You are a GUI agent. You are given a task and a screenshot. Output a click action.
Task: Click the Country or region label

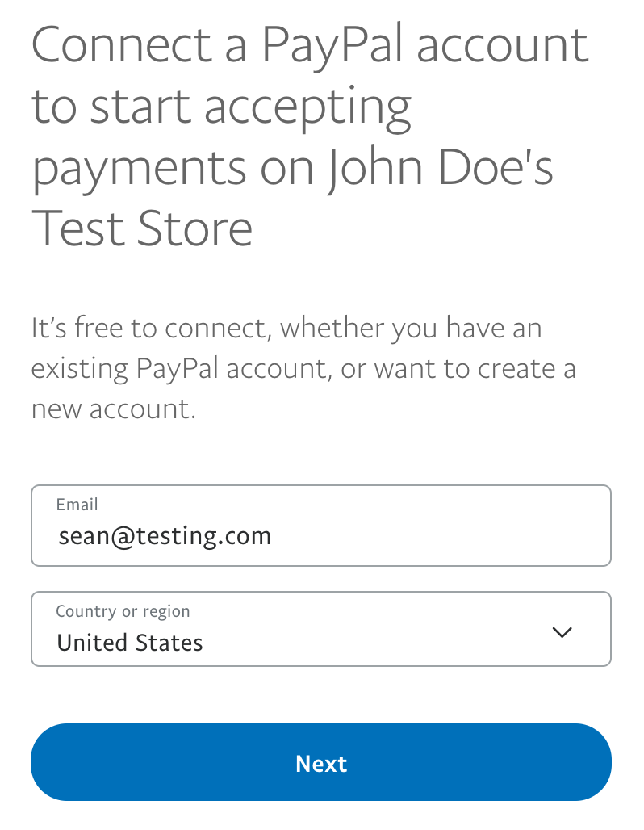click(x=123, y=611)
